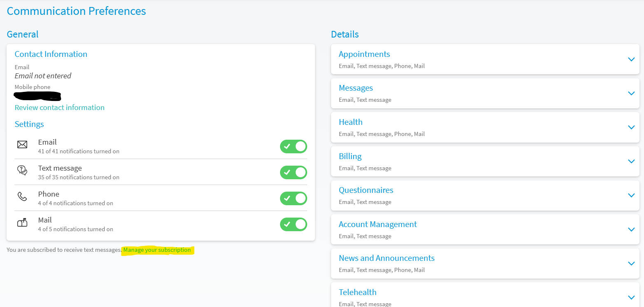Expand News and Announcements chevron
The height and width of the screenshot is (307, 644).
631,263
